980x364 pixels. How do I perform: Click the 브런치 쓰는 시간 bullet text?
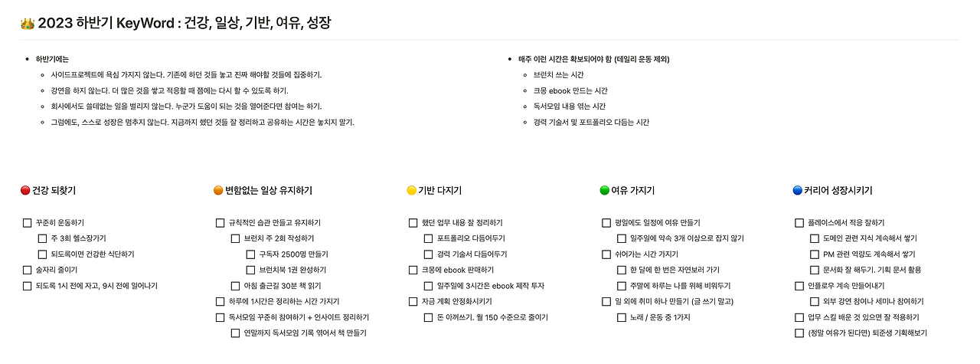[x=558, y=75]
